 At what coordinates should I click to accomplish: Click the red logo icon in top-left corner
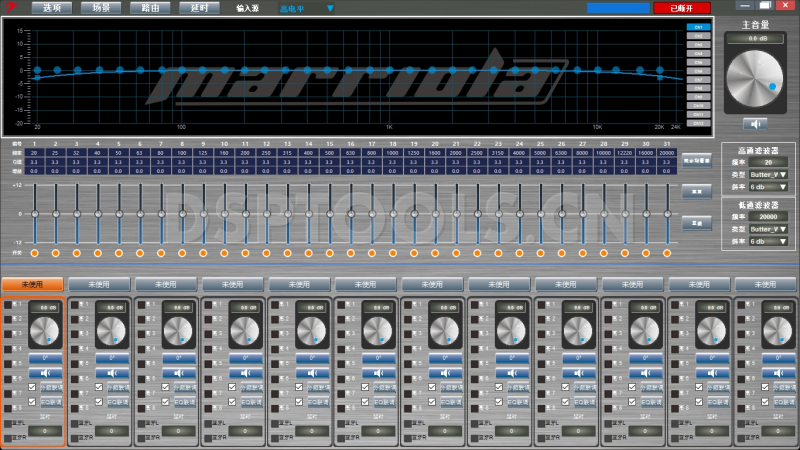click(13, 7)
